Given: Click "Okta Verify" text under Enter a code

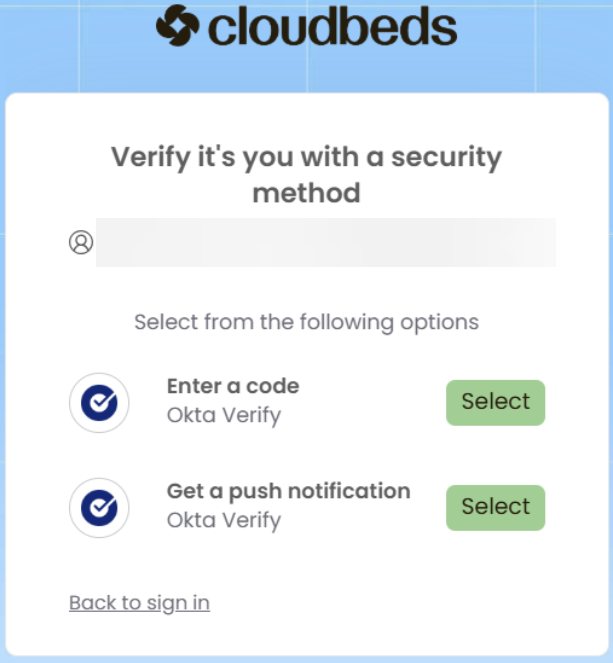Looking at the screenshot, I should (x=224, y=414).
